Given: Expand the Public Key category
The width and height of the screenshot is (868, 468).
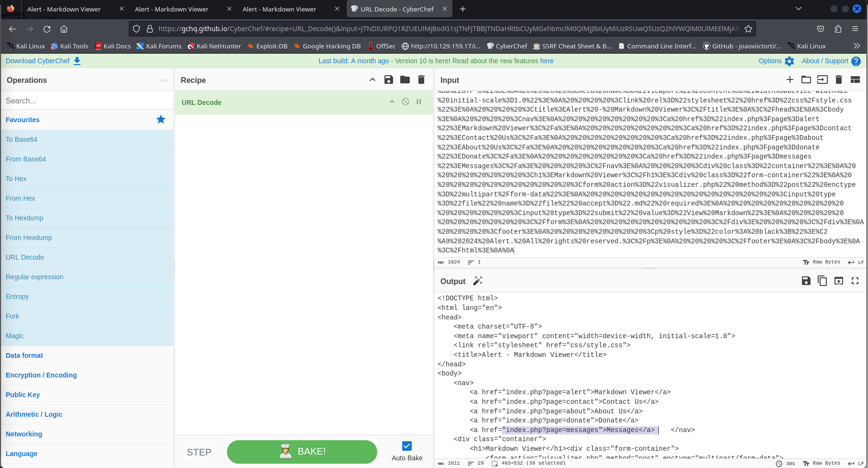Looking at the screenshot, I should [x=87, y=395].
